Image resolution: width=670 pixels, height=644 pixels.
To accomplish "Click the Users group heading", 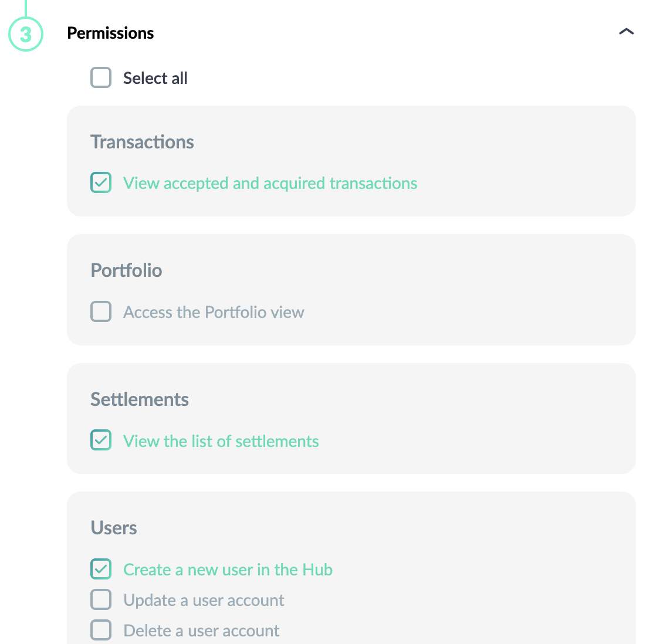I will point(114,528).
